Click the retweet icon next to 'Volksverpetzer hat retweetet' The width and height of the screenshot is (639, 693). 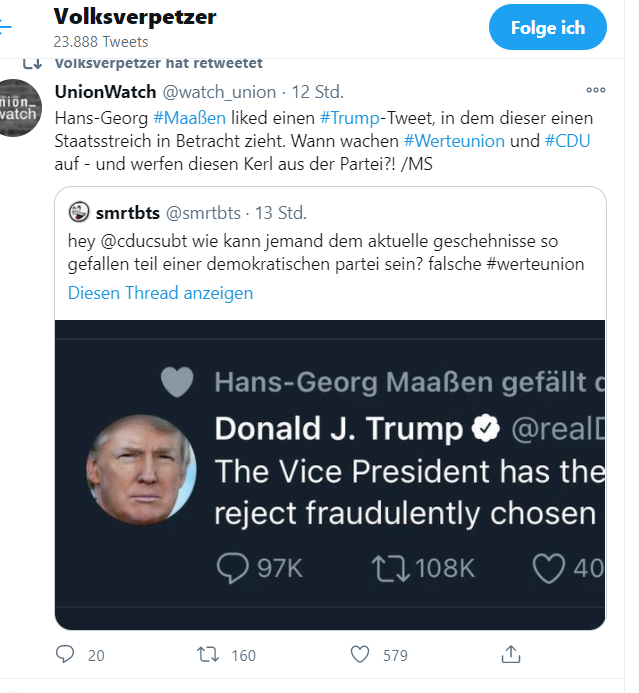pyautogui.click(x=32, y=64)
